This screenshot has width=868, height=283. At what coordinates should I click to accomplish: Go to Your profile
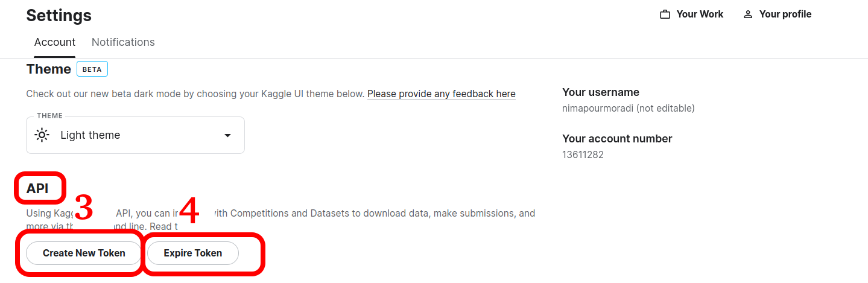[778, 14]
